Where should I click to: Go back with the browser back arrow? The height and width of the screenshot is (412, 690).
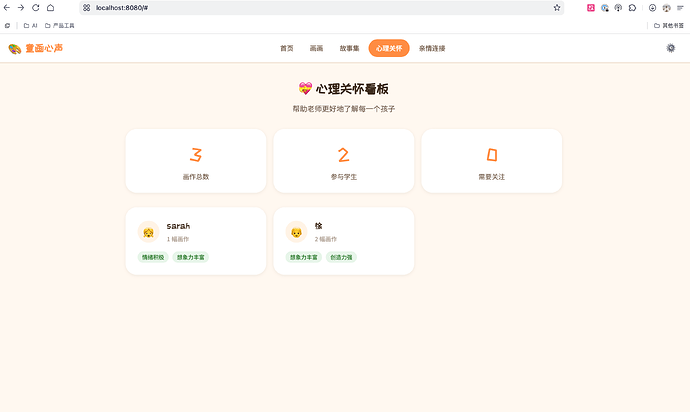[7, 7]
